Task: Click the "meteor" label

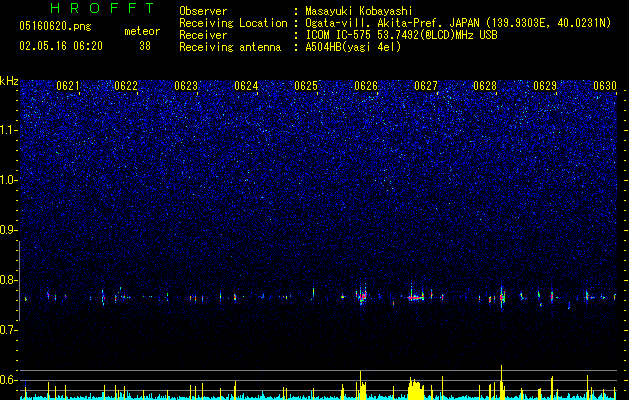Action: click(x=142, y=31)
